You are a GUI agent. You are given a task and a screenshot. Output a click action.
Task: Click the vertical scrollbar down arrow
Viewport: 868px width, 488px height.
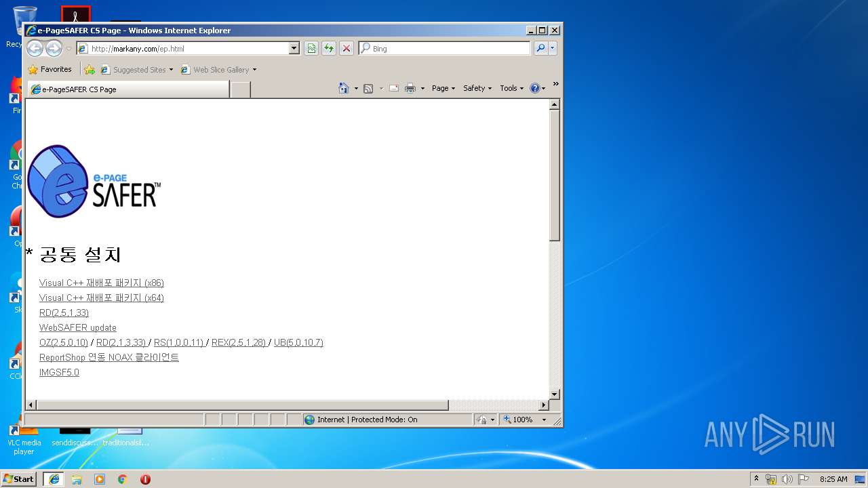tap(554, 394)
